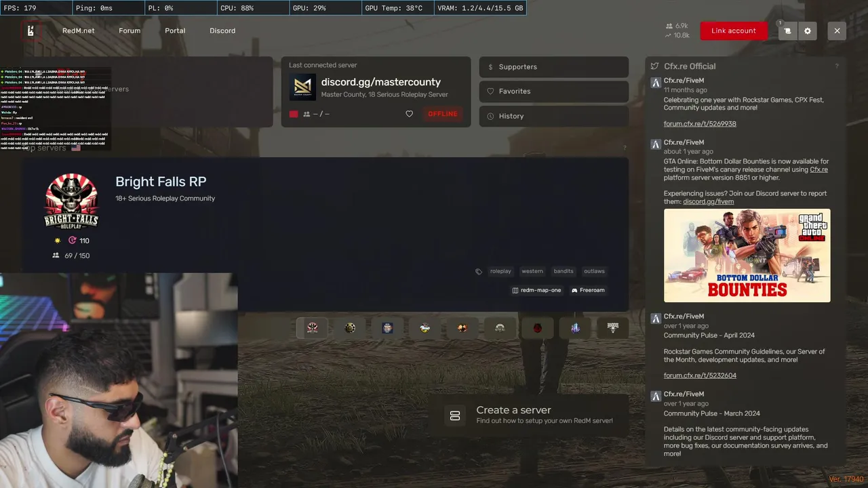Click the Cfx.re/FiveM author on 11 months ago post
The width and height of the screenshot is (868, 488).
684,81
